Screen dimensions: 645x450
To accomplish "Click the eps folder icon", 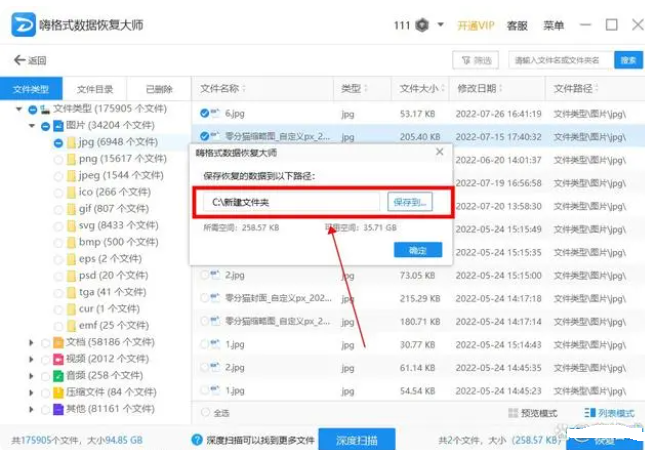I will (71, 259).
